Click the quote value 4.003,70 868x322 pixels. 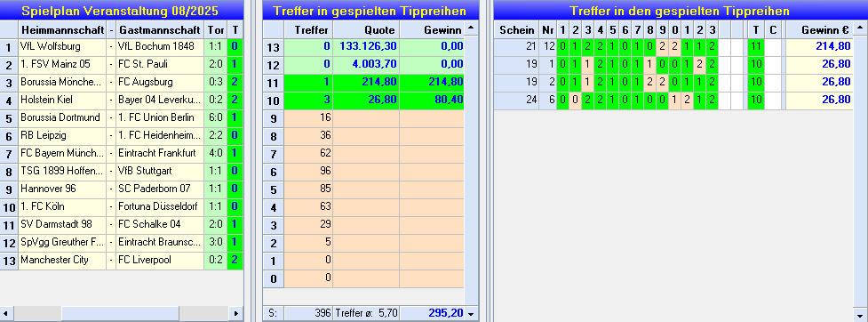(366, 65)
